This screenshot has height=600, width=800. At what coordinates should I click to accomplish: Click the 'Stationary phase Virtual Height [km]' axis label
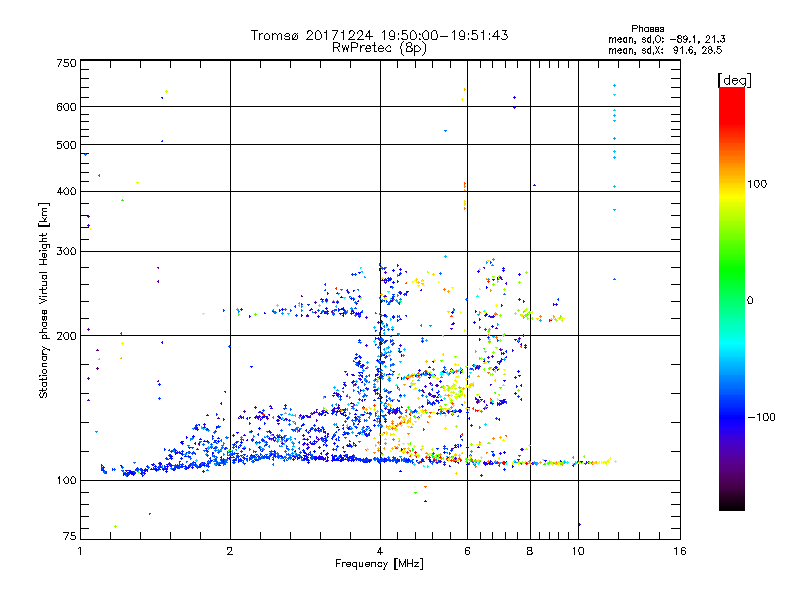click(x=43, y=300)
